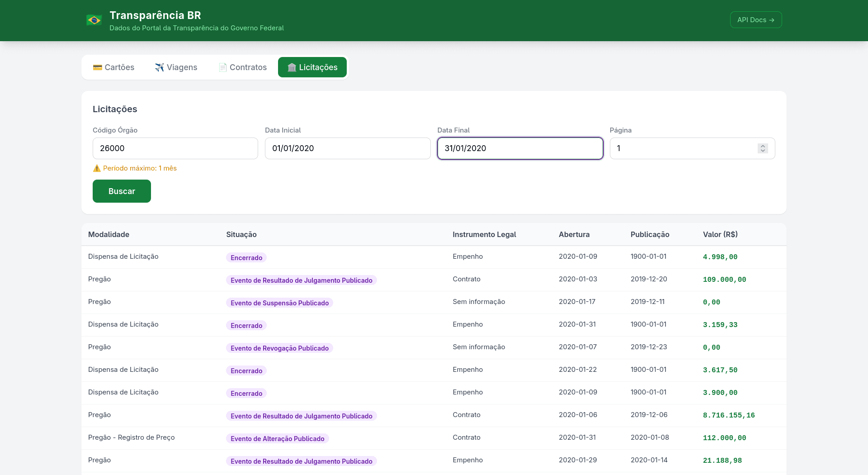Click the Publicação date 2019-12-23
This screenshot has height=475, width=868.
(649, 347)
